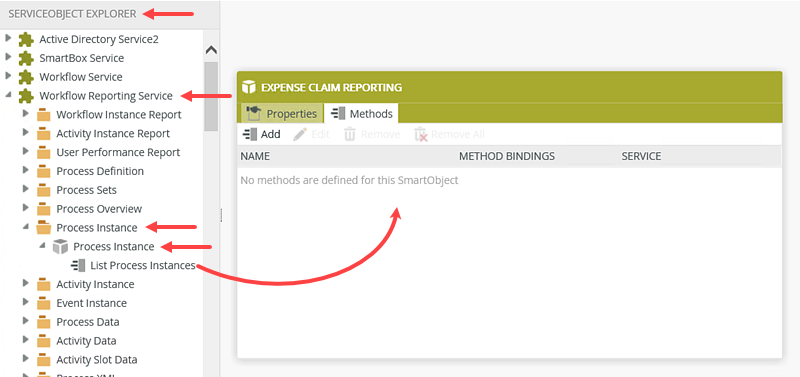Click the panel splitter collapse handle

point(221,215)
